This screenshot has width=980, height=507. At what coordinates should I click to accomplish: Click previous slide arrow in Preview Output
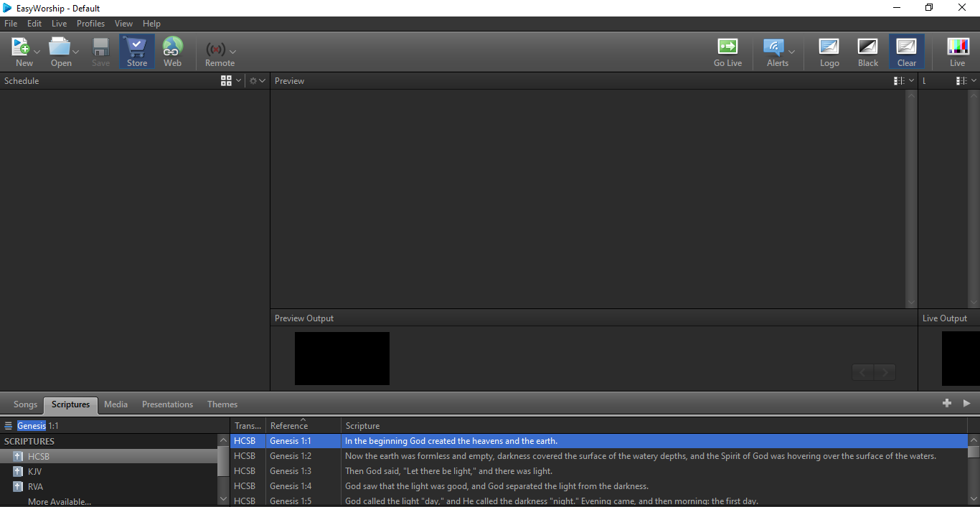(863, 372)
